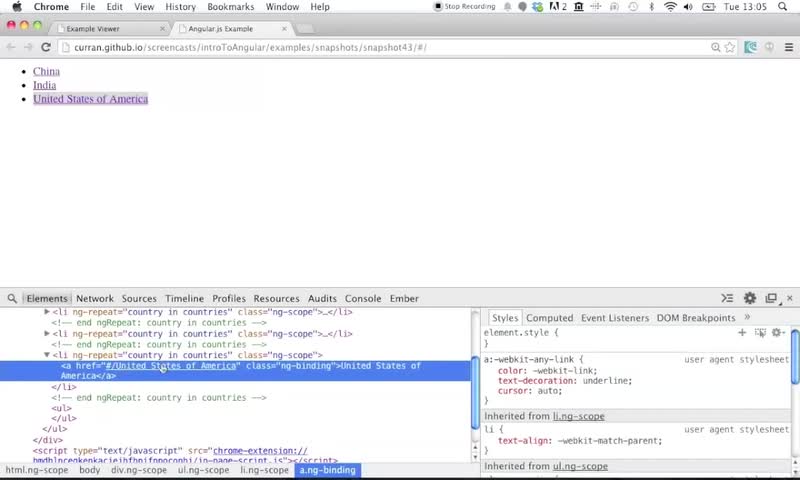Screen dimensions: 800x480
Task: Open the Profiles panel
Action: pos(229,298)
